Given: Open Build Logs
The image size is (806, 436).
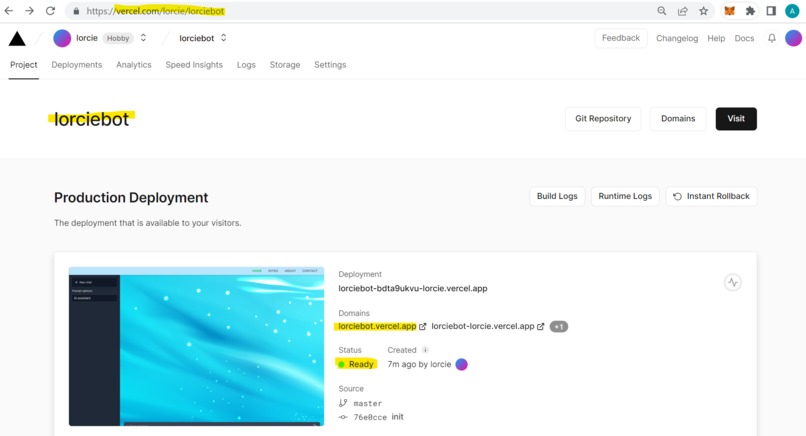Looking at the screenshot, I should tap(557, 196).
